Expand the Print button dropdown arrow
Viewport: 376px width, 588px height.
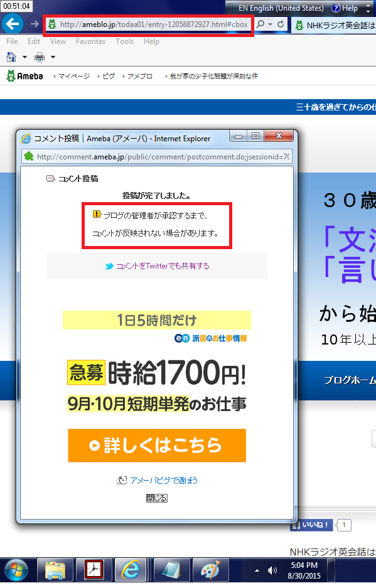pyautogui.click(x=53, y=57)
